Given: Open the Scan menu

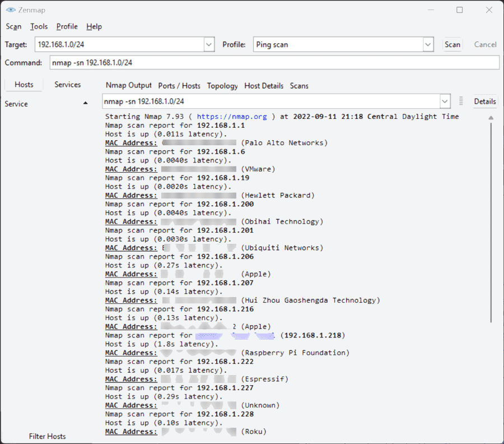Looking at the screenshot, I should (13, 27).
